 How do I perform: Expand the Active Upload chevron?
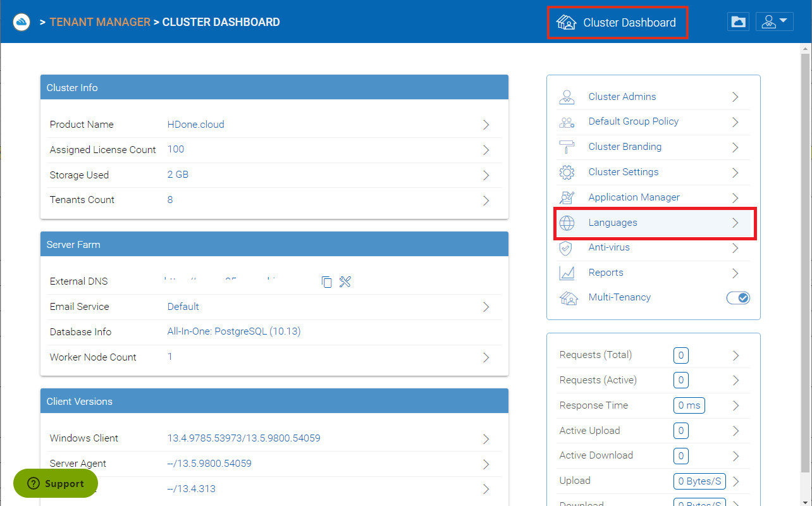tap(735, 431)
